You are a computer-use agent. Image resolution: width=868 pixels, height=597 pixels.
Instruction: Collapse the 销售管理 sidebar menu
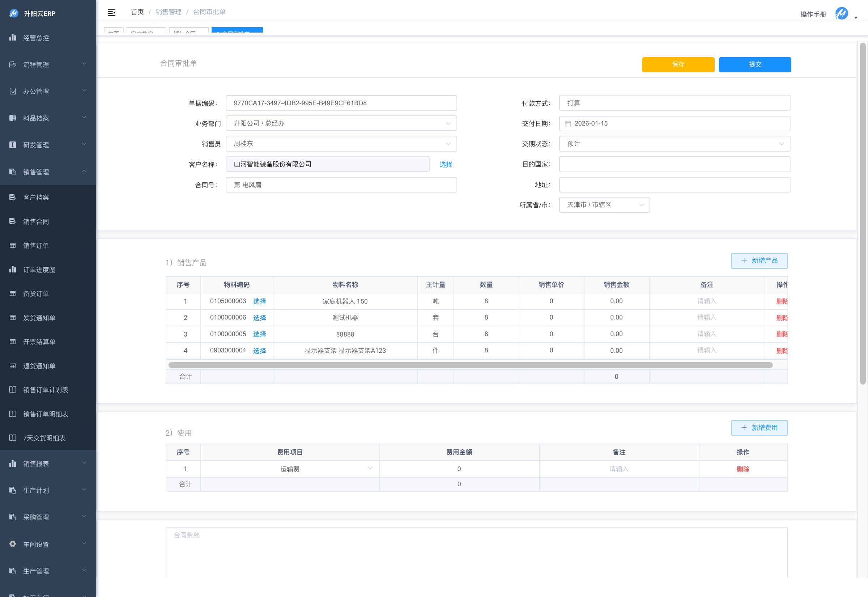[84, 171]
